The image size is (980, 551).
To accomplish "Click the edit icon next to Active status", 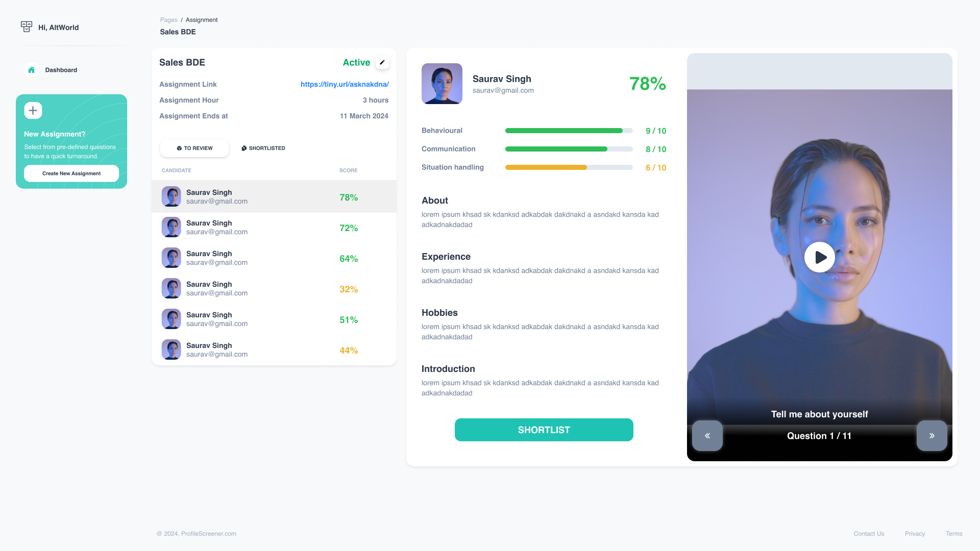I will (x=382, y=62).
